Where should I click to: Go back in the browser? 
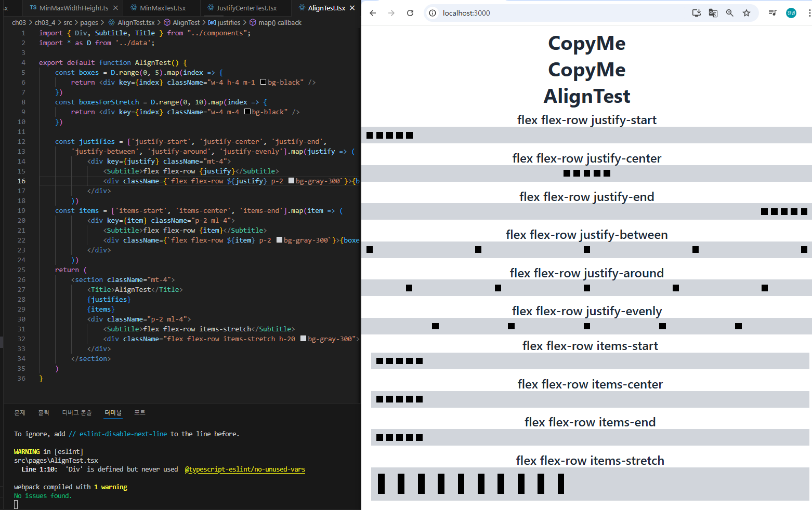(373, 13)
